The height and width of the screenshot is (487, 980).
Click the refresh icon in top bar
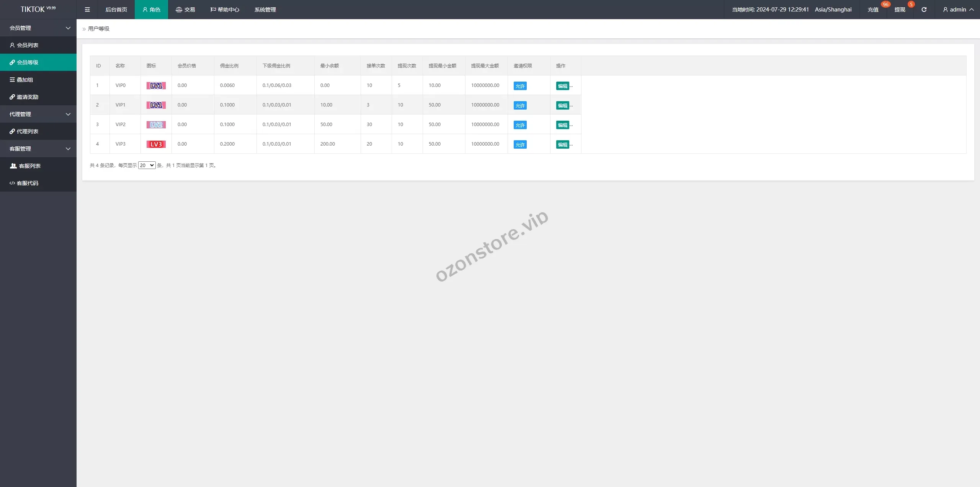pos(924,10)
